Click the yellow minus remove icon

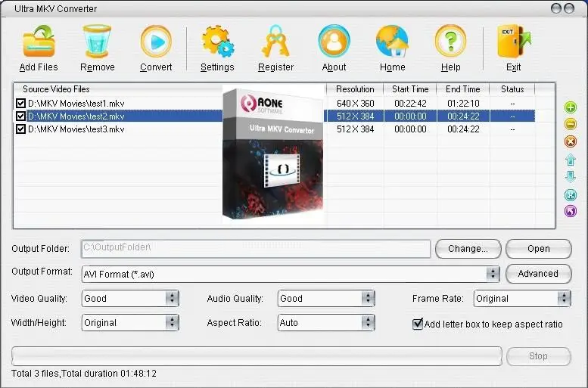(571, 124)
